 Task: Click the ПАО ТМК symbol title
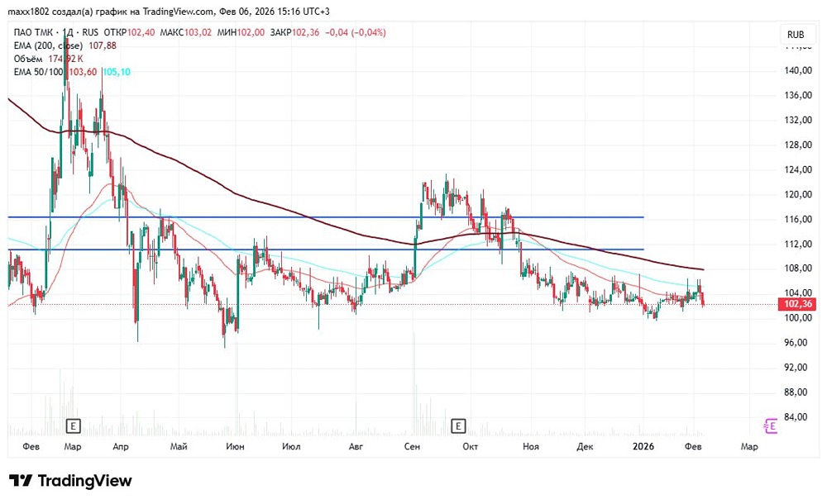point(34,32)
